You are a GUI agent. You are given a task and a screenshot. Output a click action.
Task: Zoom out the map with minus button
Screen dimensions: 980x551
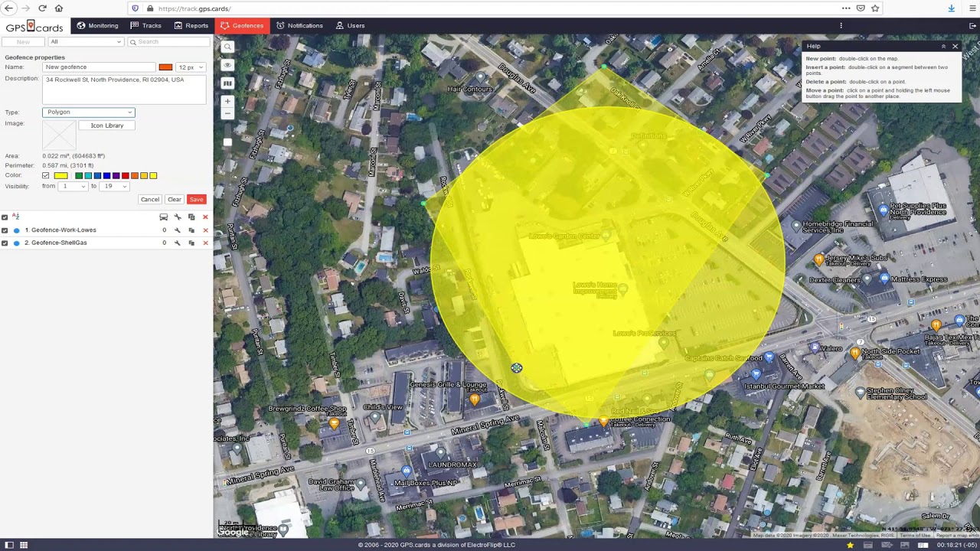pos(227,113)
